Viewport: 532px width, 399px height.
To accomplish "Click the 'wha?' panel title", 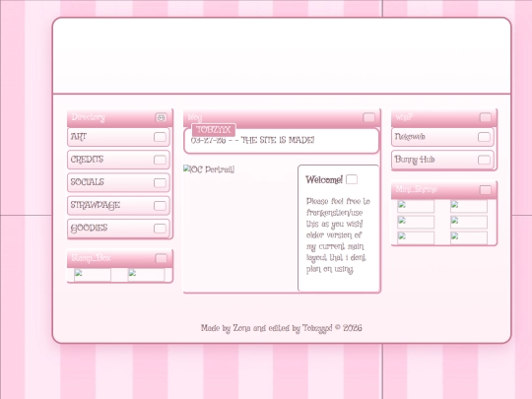I will 404,117.
